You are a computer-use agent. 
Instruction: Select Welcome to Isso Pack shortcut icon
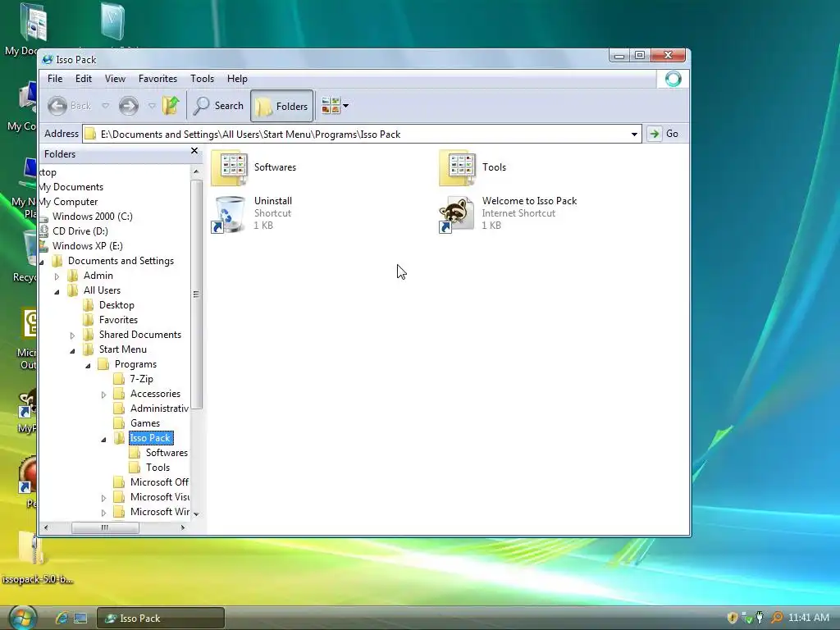pos(456,214)
